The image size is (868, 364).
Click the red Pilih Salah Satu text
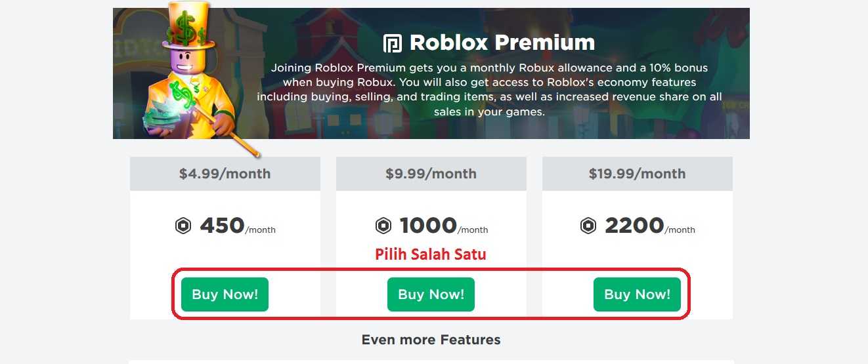pyautogui.click(x=431, y=254)
